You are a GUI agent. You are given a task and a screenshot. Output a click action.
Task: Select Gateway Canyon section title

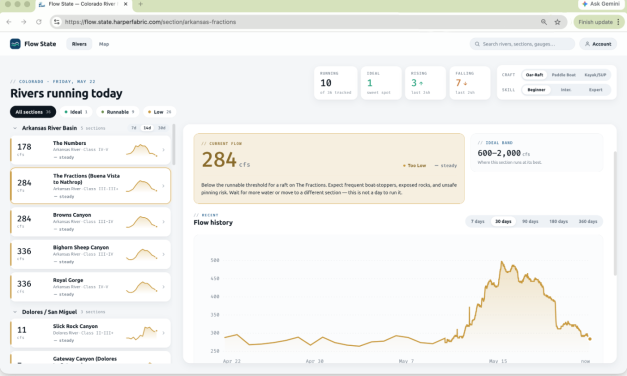pos(85,359)
